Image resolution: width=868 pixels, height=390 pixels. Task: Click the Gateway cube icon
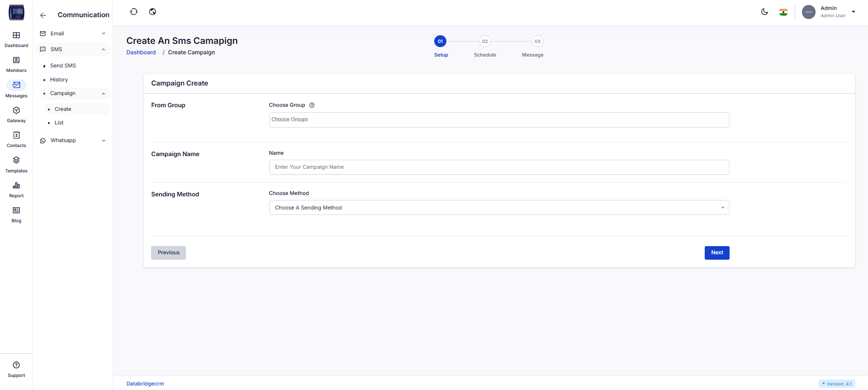(16, 110)
